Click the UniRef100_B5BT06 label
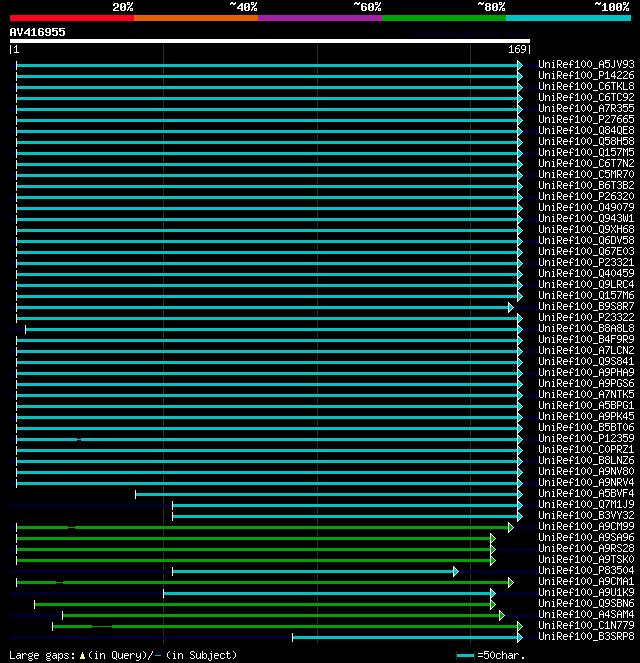 586,427
